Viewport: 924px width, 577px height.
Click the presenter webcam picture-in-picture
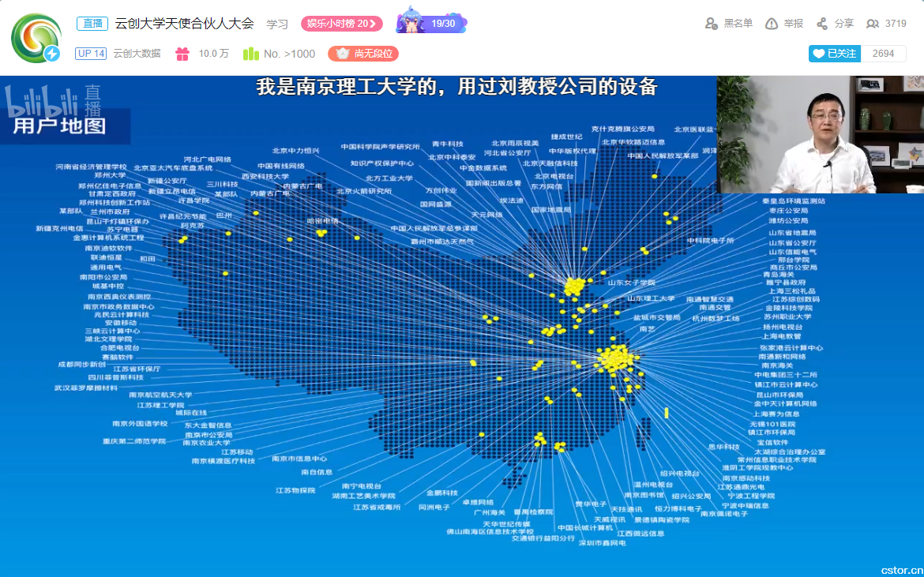[821, 134]
